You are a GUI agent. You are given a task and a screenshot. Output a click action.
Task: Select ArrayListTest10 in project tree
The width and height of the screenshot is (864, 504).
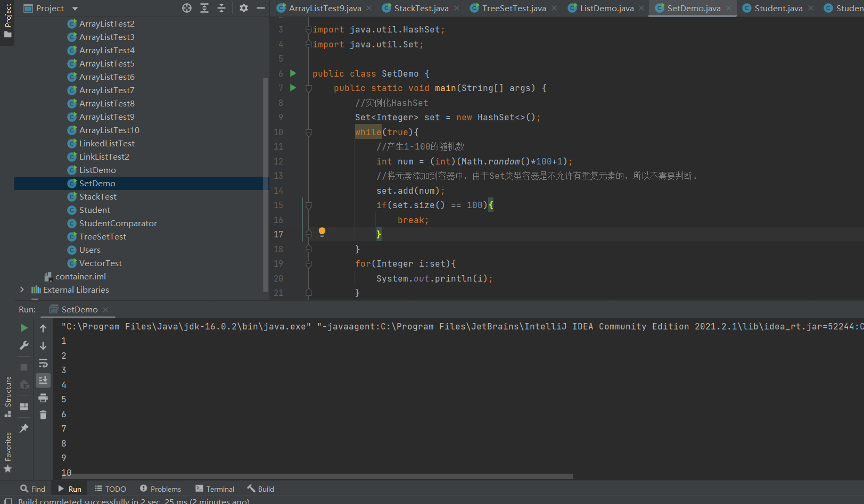109,130
